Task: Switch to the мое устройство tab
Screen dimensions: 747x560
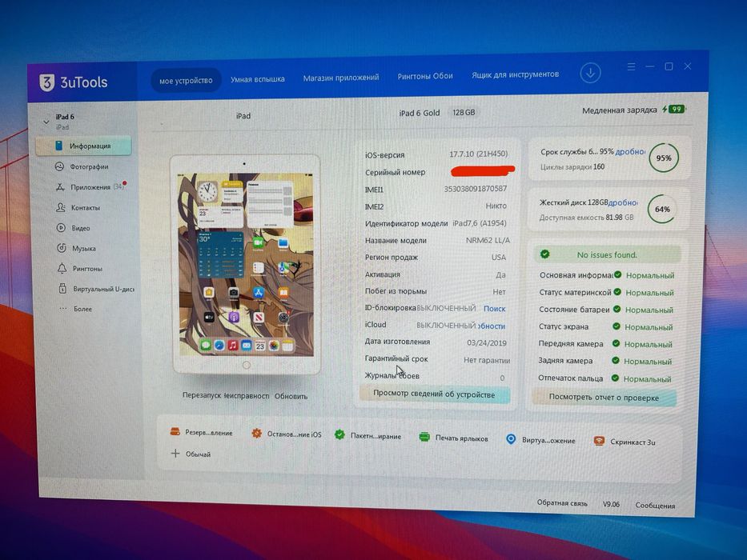Action: pyautogui.click(x=186, y=81)
